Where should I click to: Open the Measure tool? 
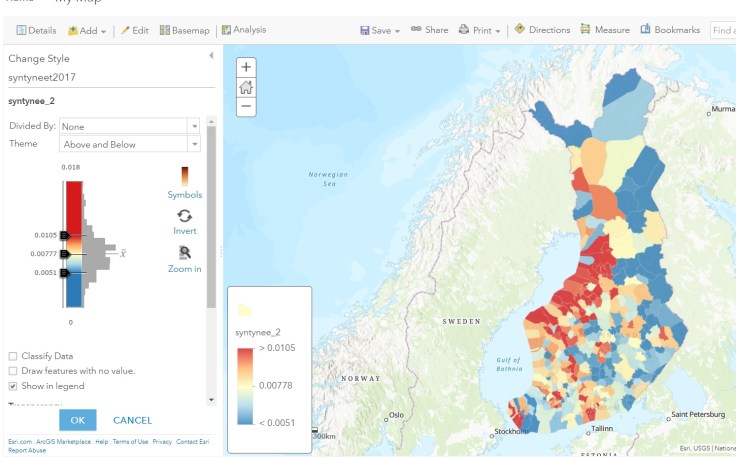click(x=604, y=30)
